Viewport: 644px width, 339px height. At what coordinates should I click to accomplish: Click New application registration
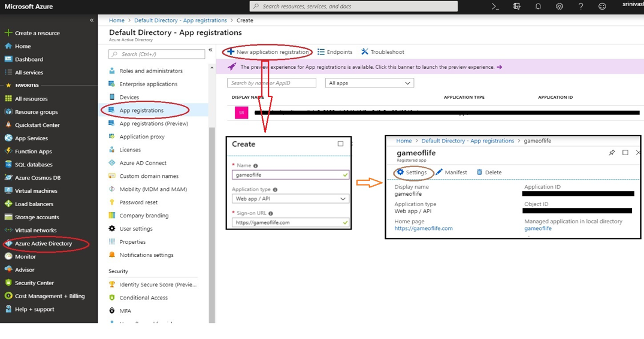[x=268, y=52]
